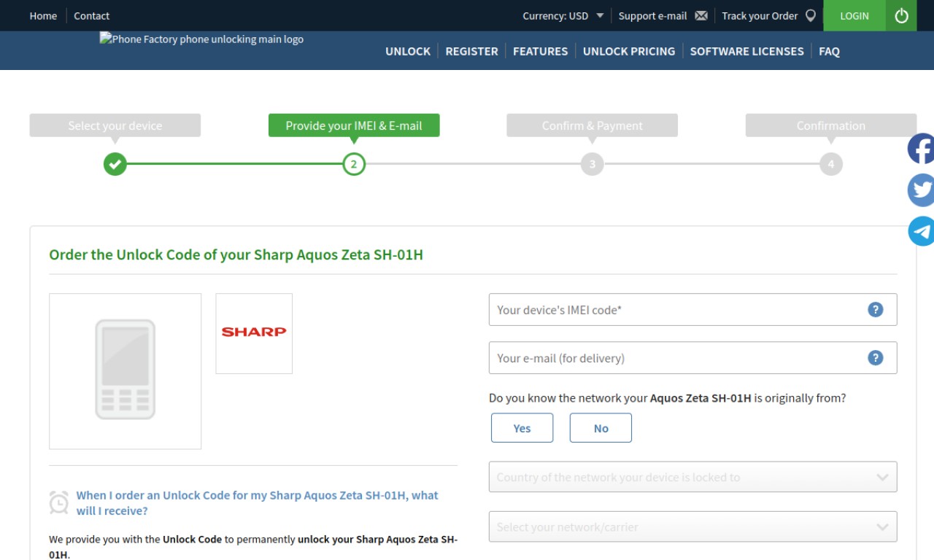Click the Sharp brand logo
Image resolution: width=934 pixels, height=560 pixels.
pyautogui.click(x=254, y=333)
